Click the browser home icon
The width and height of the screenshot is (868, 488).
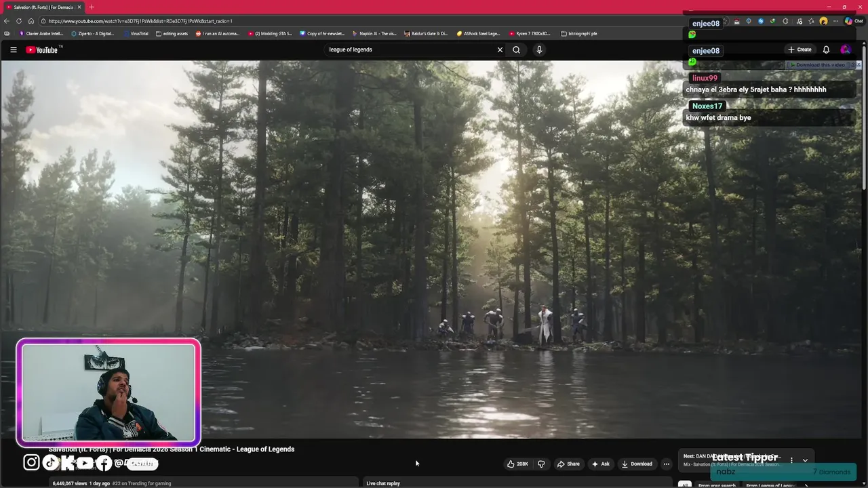click(31, 21)
